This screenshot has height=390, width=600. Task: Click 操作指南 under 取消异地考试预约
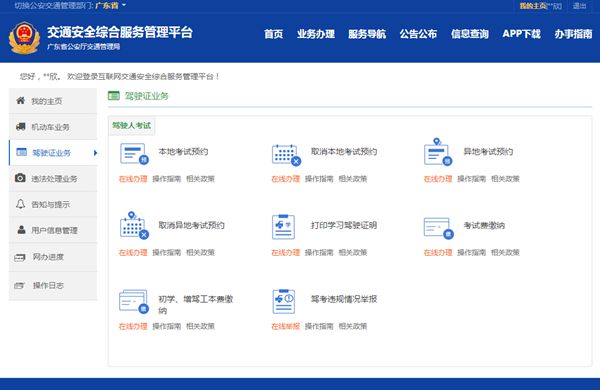[166, 253]
